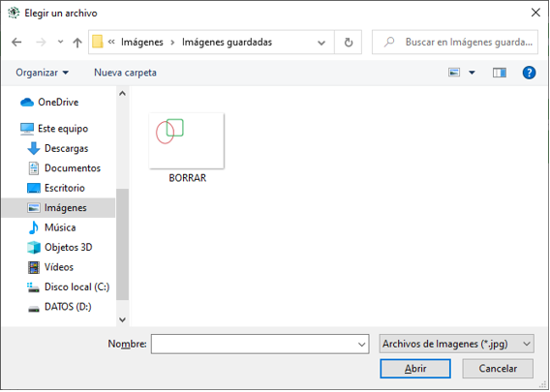Select OneDrive in the navigation pane
The width and height of the screenshot is (550, 392).
(58, 103)
